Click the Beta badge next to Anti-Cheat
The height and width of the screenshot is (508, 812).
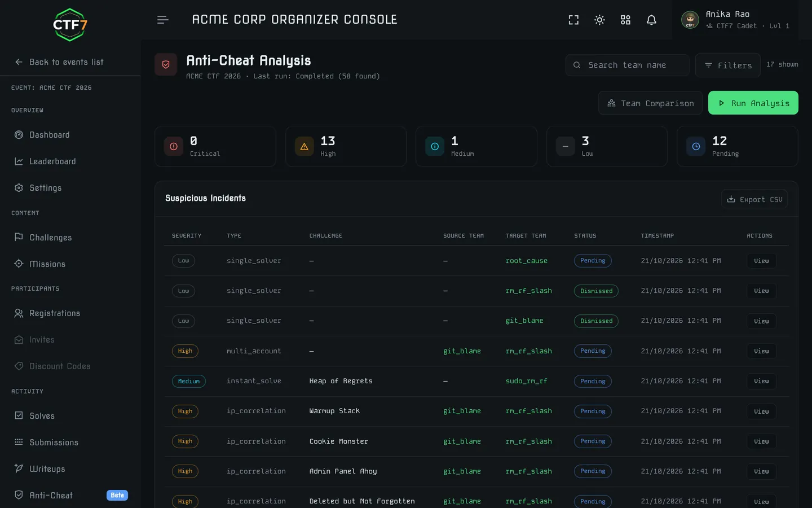117,496
